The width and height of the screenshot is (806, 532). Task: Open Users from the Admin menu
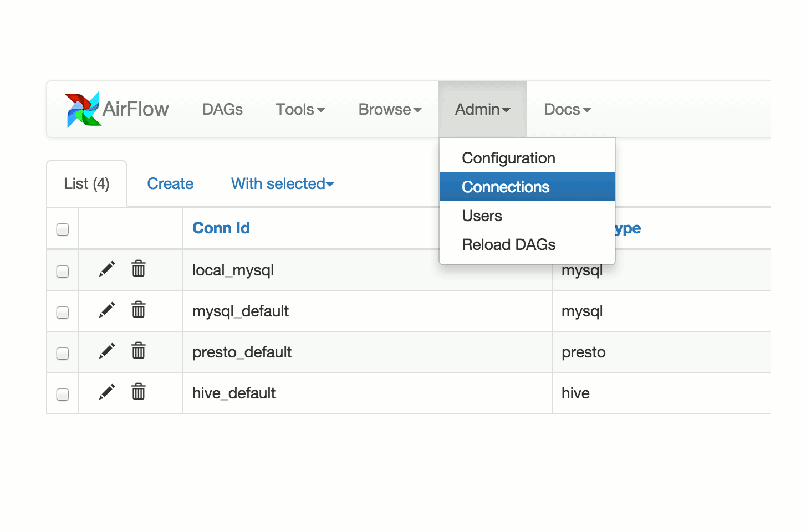point(481,216)
